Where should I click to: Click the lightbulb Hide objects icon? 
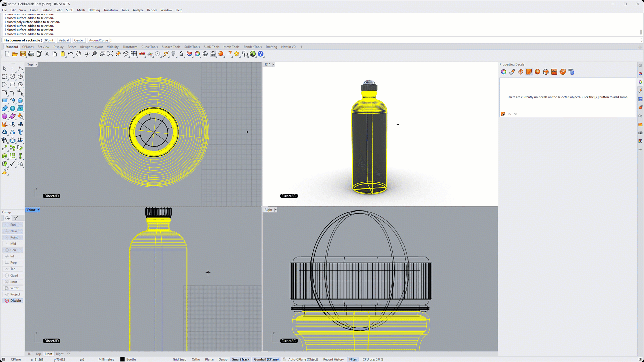[x=173, y=54]
